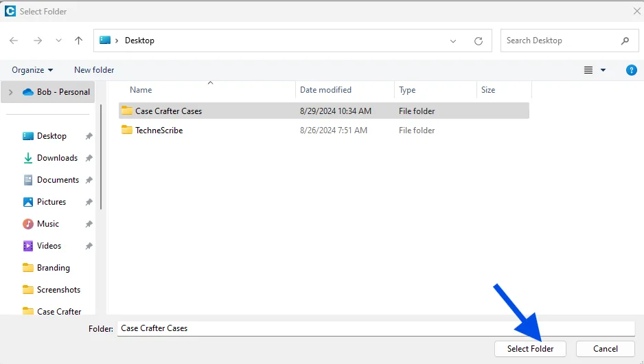Open Help with the question mark icon
Viewport: 644px width, 364px height.
click(631, 70)
